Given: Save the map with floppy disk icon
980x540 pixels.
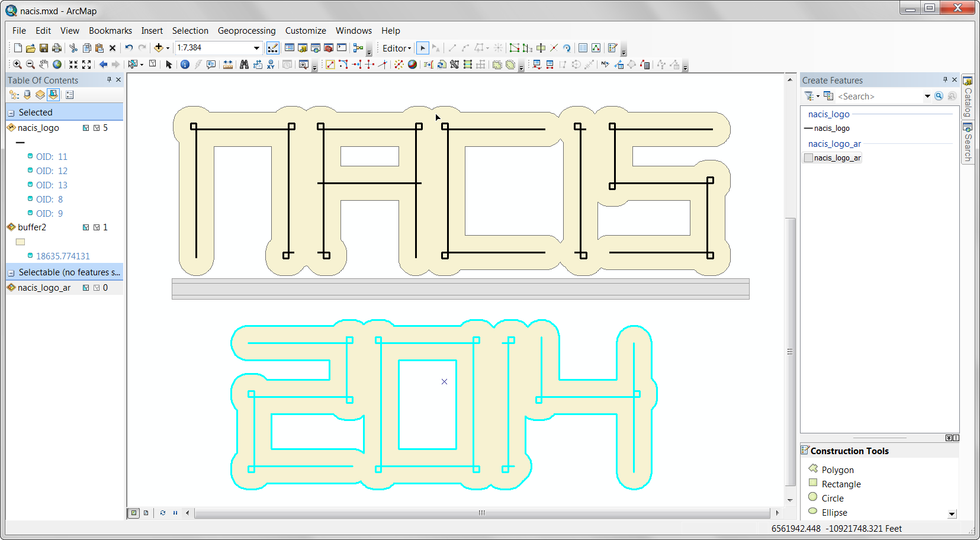Looking at the screenshot, I should pyautogui.click(x=44, y=48).
